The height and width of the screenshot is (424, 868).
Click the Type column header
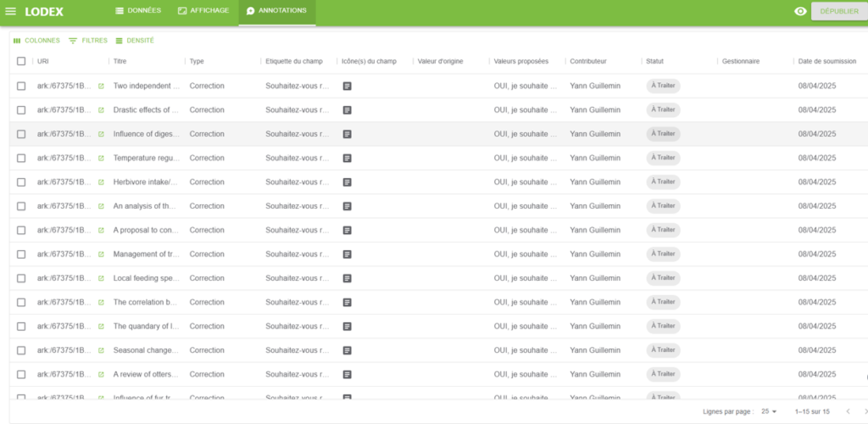(x=197, y=61)
